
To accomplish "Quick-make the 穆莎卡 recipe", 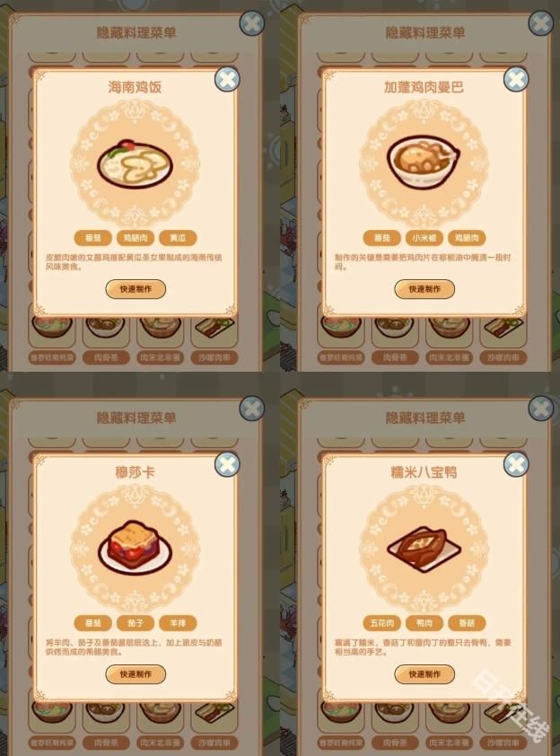I will point(136,674).
